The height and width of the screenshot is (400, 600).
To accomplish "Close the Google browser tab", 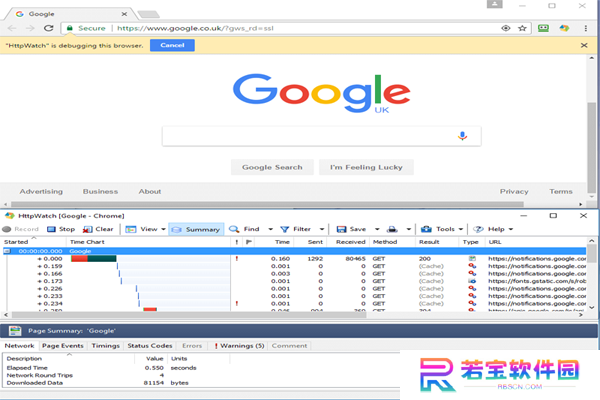I will click(124, 14).
